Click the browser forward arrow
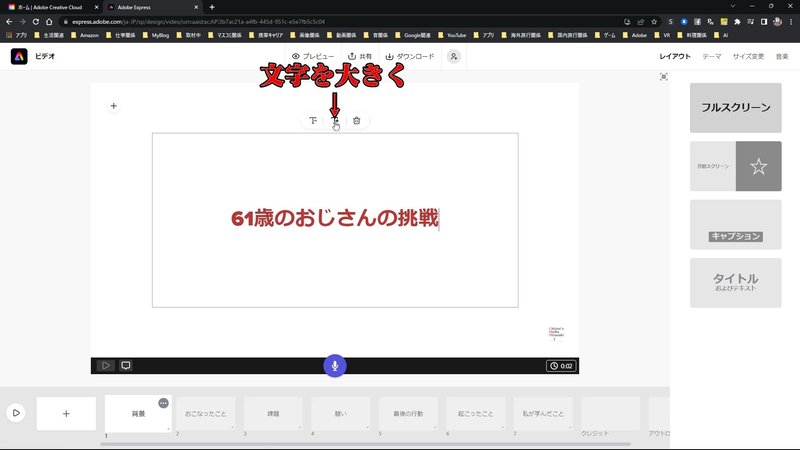This screenshot has height=450, width=800. [x=22, y=21]
